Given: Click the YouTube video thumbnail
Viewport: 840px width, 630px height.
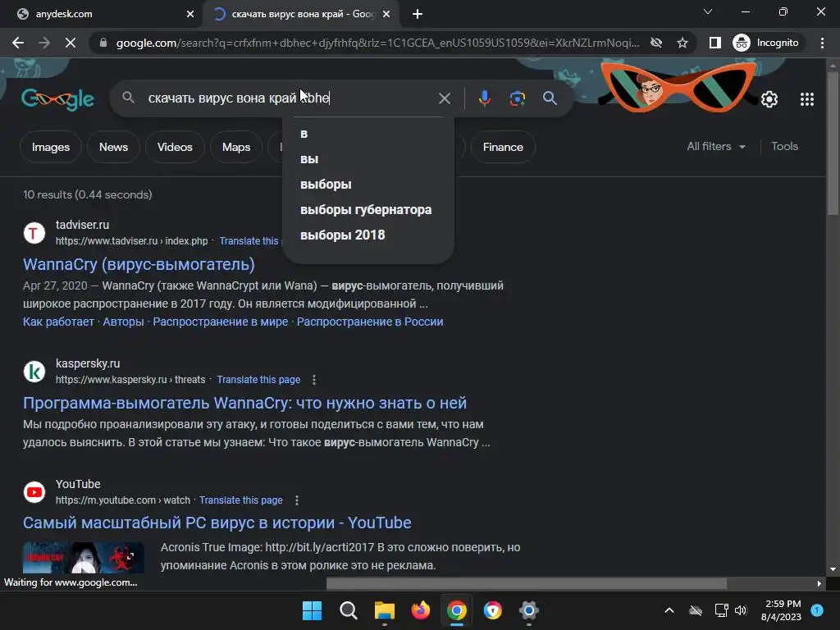Looking at the screenshot, I should 83,557.
